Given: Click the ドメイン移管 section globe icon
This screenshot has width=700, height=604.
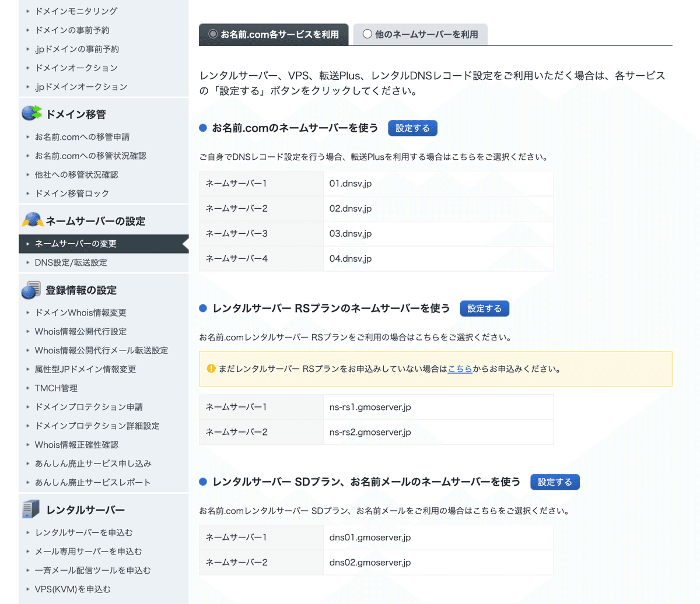Looking at the screenshot, I should [32, 113].
